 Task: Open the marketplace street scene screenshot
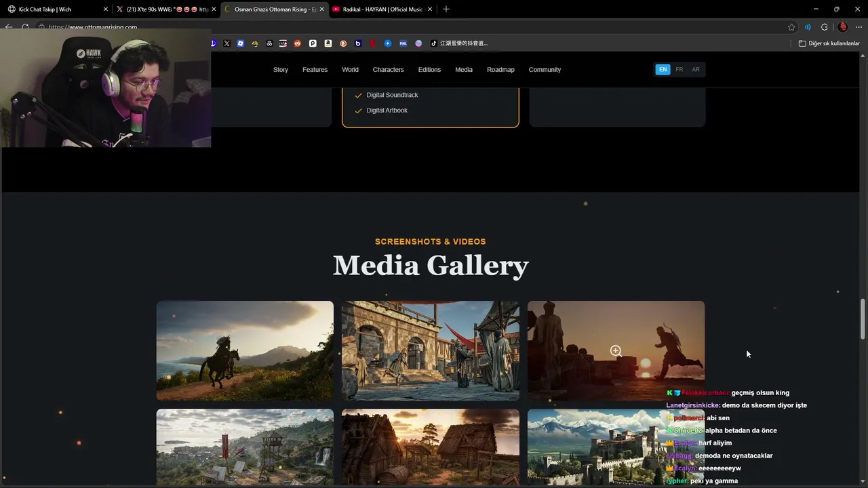[431, 350]
